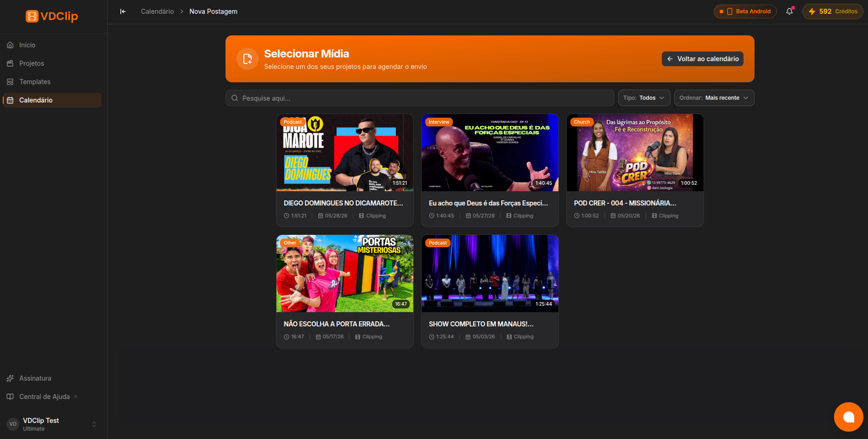Collapse the sidebar with the arrow icon
Image resolution: width=868 pixels, height=439 pixels.
coord(123,11)
